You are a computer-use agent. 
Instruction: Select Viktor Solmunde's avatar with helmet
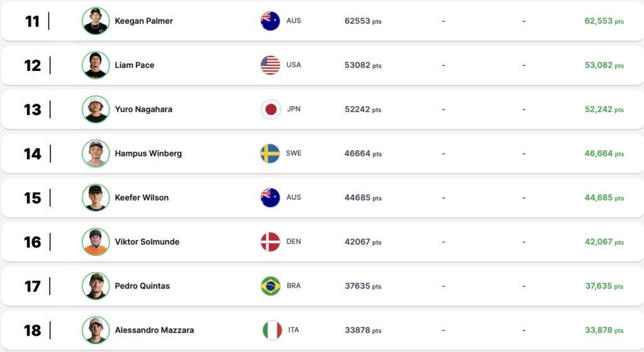pyautogui.click(x=96, y=242)
